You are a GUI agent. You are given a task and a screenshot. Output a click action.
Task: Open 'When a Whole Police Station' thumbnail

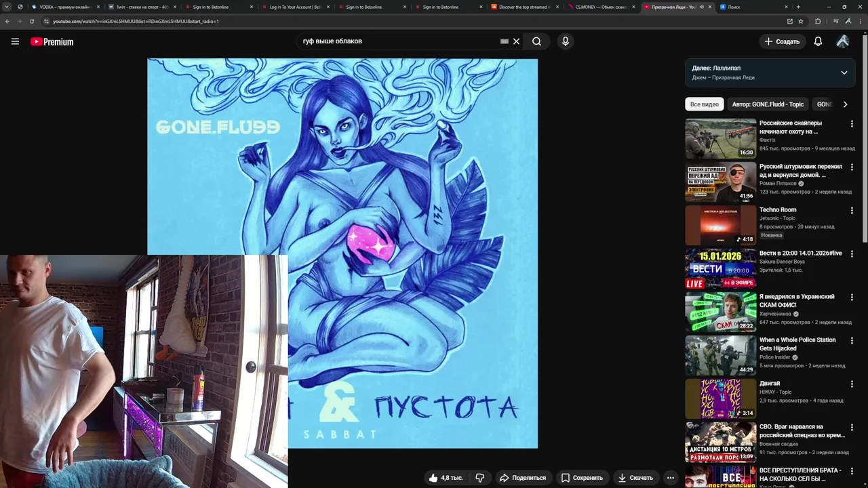coord(720,355)
